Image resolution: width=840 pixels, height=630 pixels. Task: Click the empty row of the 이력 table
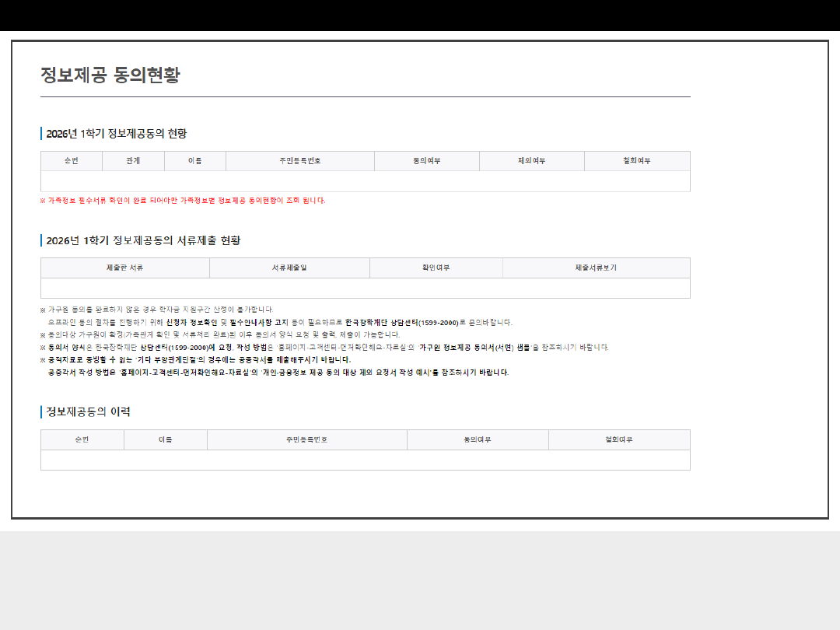click(365, 460)
